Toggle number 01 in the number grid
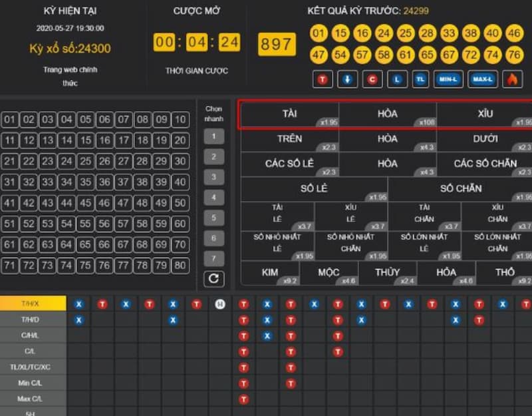The height and width of the screenshot is (416, 532). click(x=9, y=120)
